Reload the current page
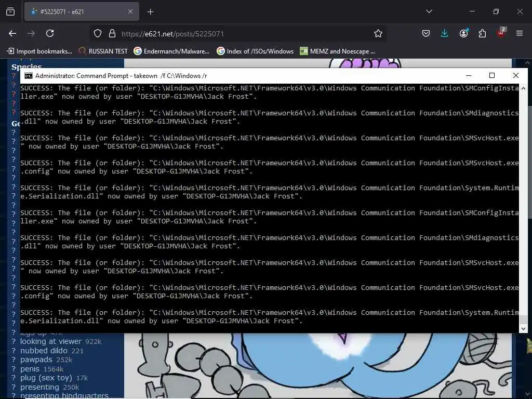The height and width of the screenshot is (399, 532). pyautogui.click(x=50, y=33)
